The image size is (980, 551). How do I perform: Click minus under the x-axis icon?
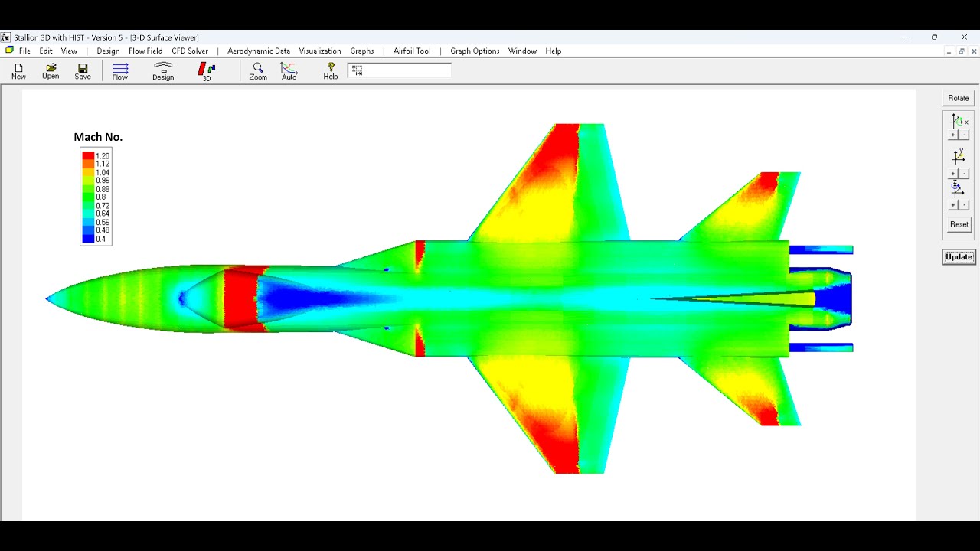coord(964,135)
